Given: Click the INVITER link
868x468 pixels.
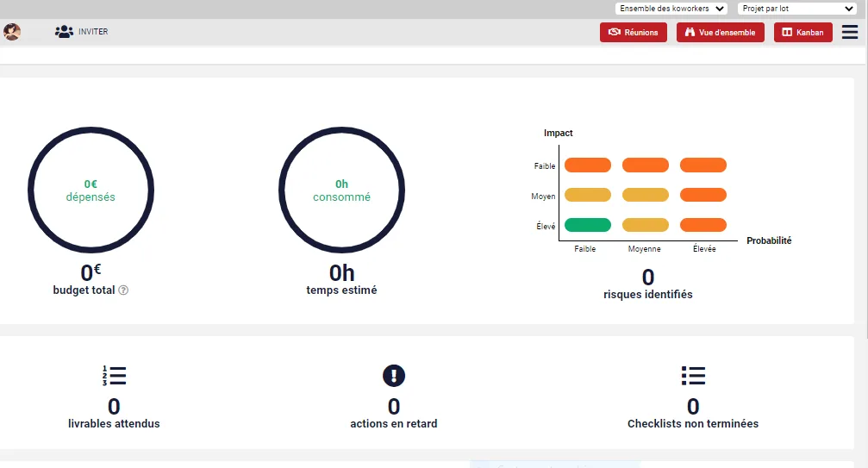Looking at the screenshot, I should click(x=93, y=32).
